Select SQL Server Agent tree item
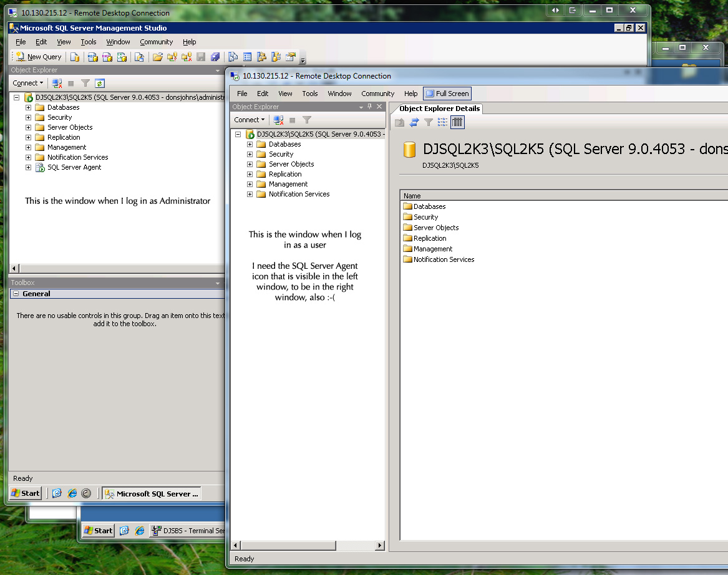The height and width of the screenshot is (575, 728). pos(74,167)
